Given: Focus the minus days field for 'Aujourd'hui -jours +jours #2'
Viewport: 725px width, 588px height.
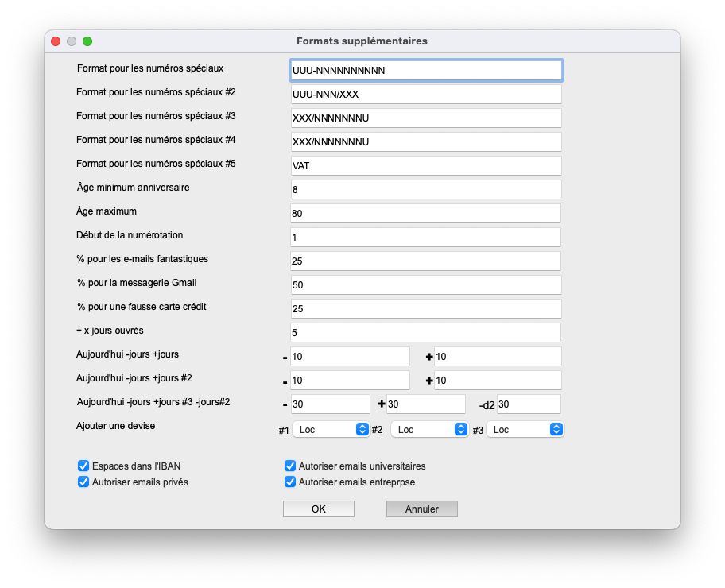Looking at the screenshot, I should (350, 381).
